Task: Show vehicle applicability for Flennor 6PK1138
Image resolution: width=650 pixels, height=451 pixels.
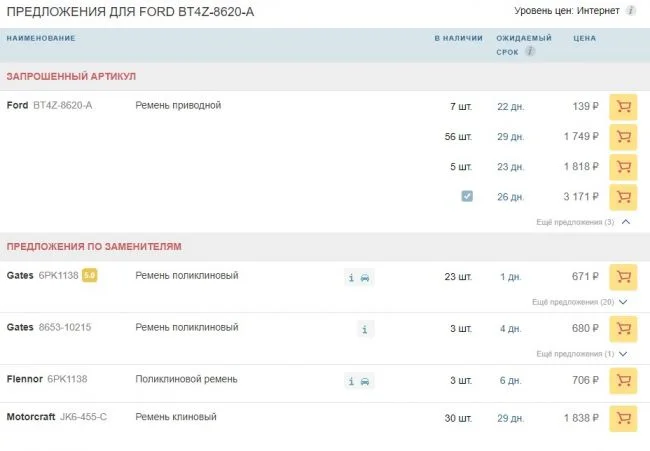Action: (x=365, y=381)
